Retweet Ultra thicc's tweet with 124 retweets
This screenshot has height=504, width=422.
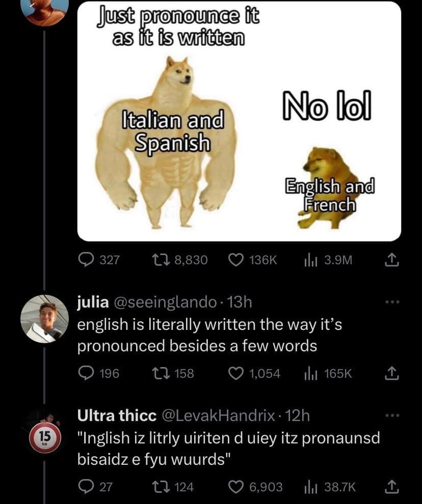tap(173, 487)
